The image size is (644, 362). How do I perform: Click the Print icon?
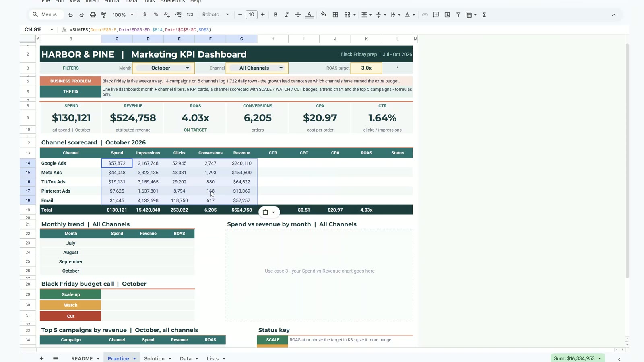click(93, 15)
